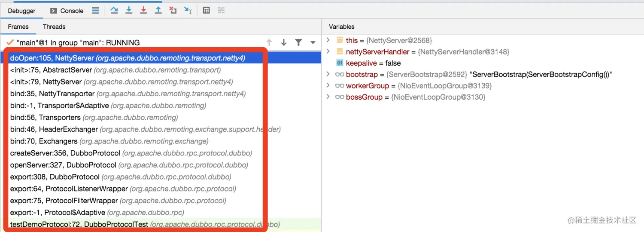Expand the nettyServerHandler variable node
This screenshot has height=232, width=644.
point(328,52)
